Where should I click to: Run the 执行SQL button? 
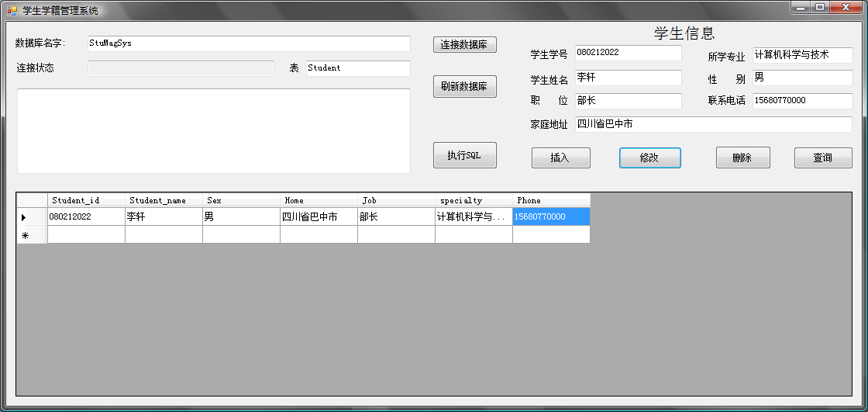pyautogui.click(x=464, y=155)
